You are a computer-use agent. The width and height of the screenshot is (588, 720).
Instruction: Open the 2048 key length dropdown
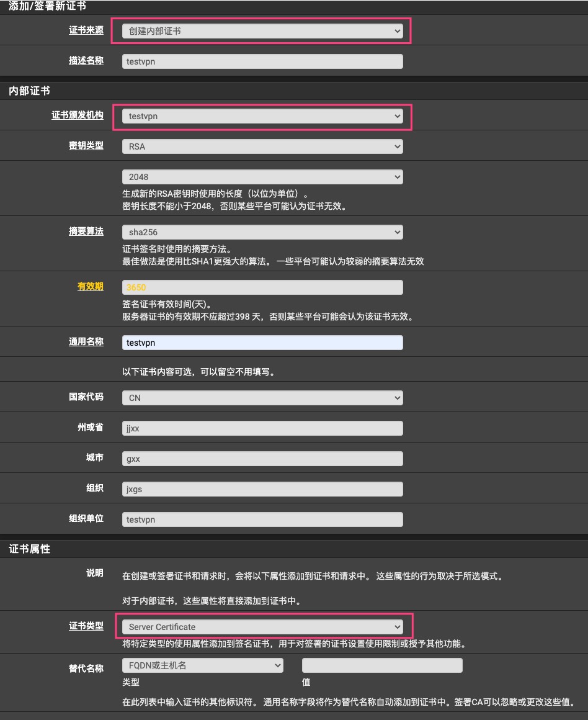coord(262,177)
